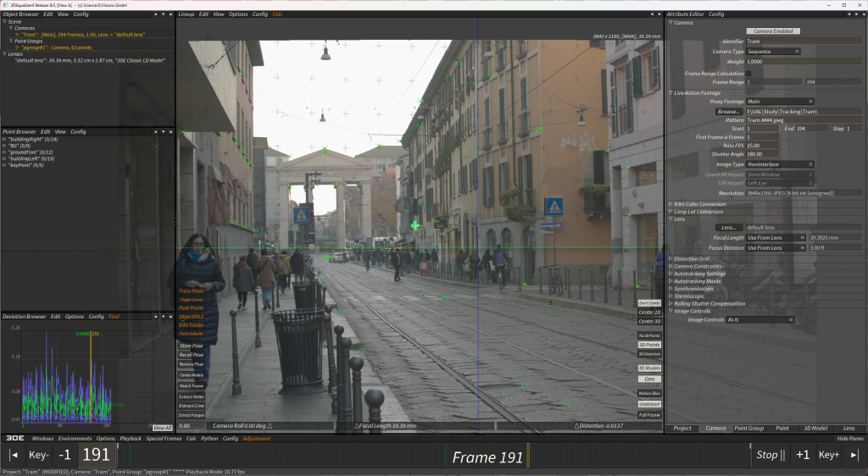
Task: Toggle the Full Frame display button
Action: point(649,415)
